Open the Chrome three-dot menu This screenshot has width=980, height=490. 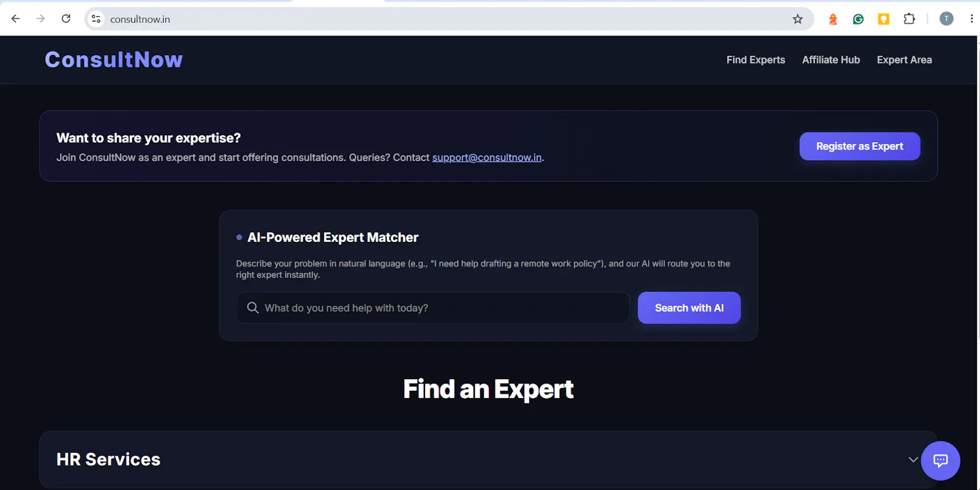[x=971, y=19]
